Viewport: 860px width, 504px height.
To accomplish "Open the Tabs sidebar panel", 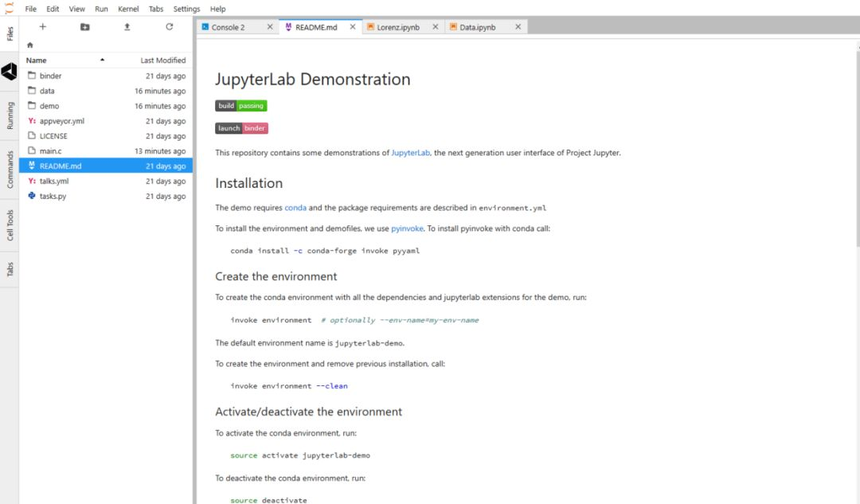I will pyautogui.click(x=10, y=269).
